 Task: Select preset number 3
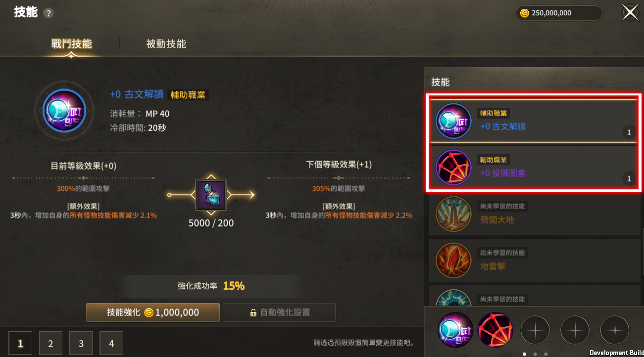tap(81, 344)
